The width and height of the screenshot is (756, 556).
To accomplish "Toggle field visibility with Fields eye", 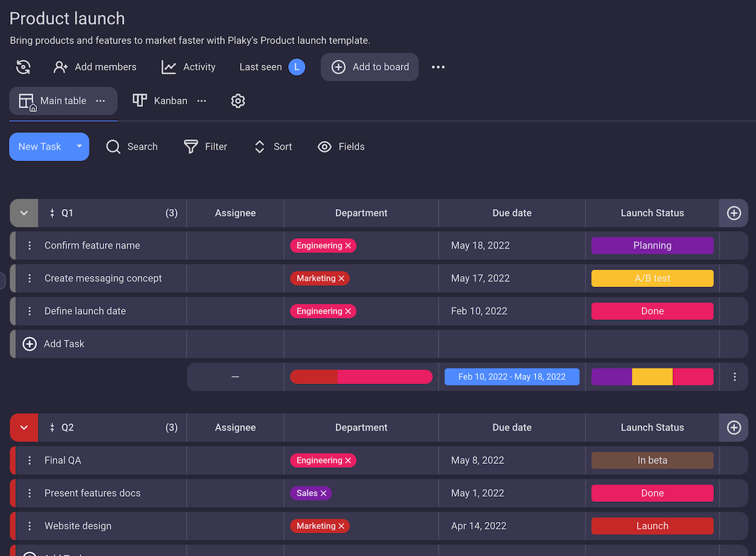I will coord(341,147).
